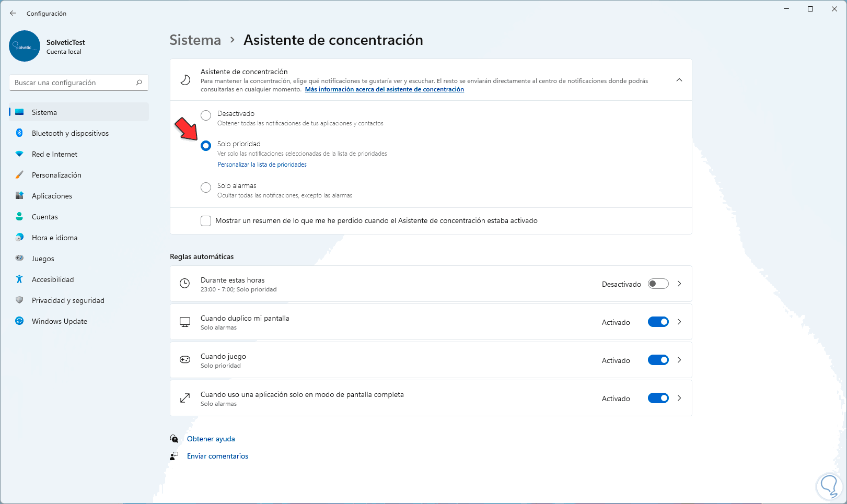
Task: Click the back arrow next to Configuración
Action: (x=13, y=14)
